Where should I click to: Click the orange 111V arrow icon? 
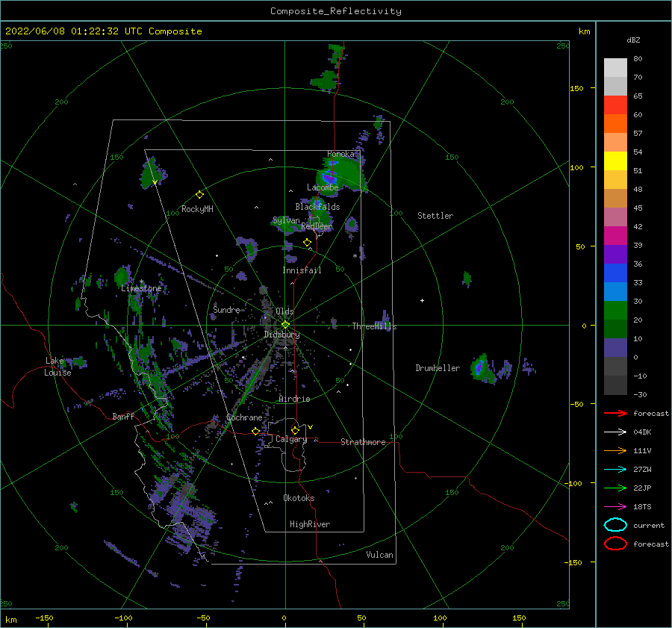(615, 450)
